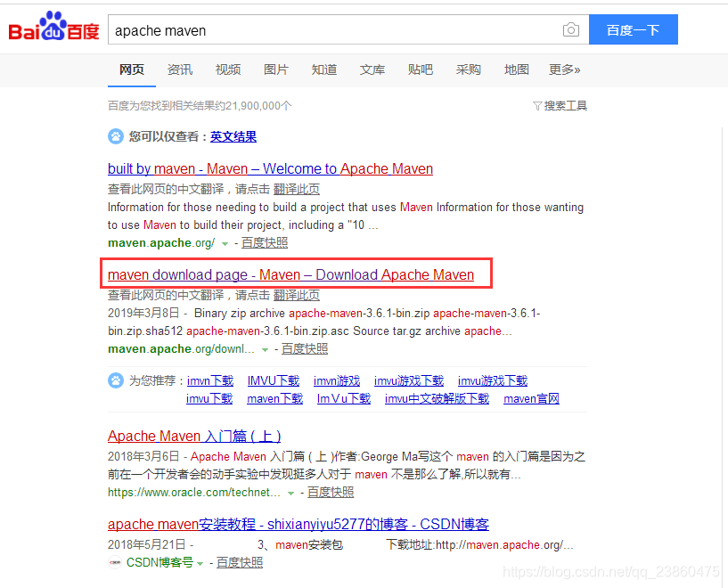Click the search tools filter icon
728x588 pixels.
click(x=537, y=106)
